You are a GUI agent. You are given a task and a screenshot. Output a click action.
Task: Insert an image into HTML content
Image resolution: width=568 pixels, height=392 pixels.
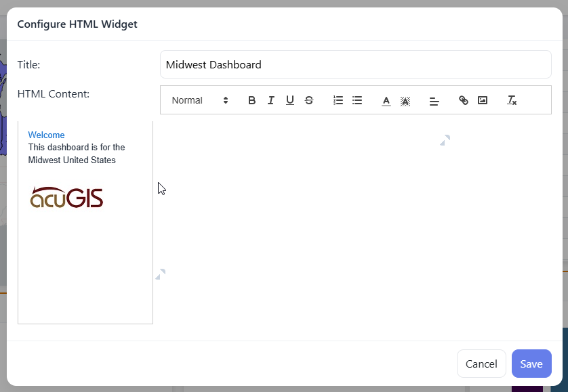point(483,100)
